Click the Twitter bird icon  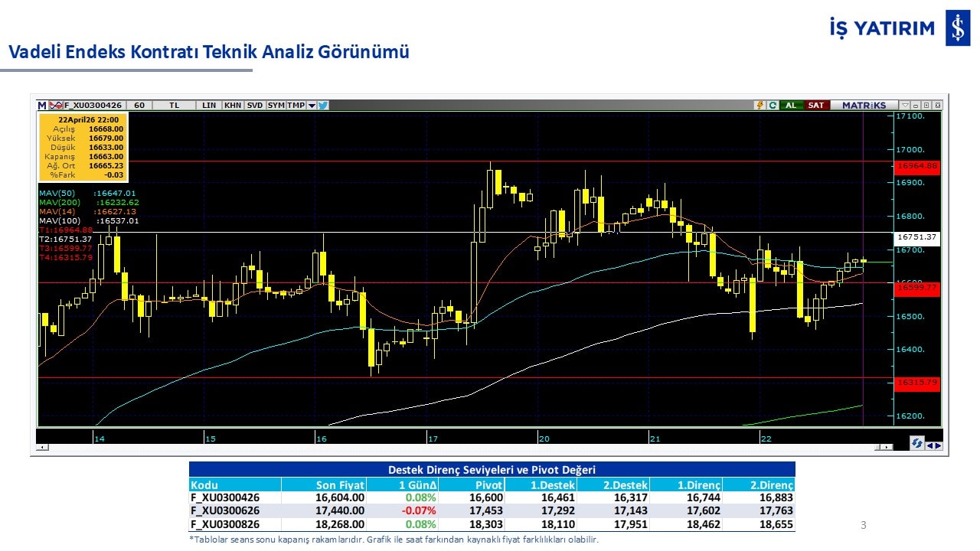coord(323,106)
